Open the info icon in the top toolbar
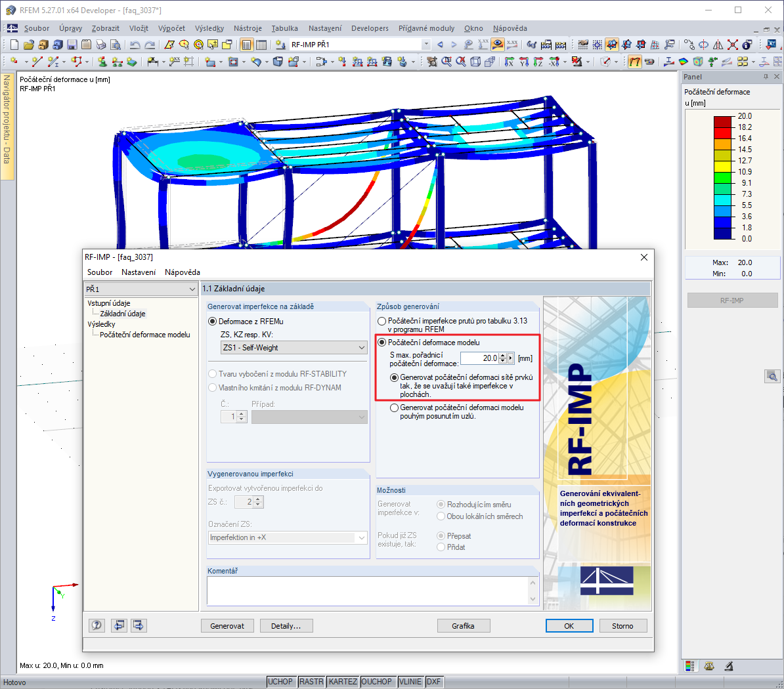 click(x=747, y=45)
